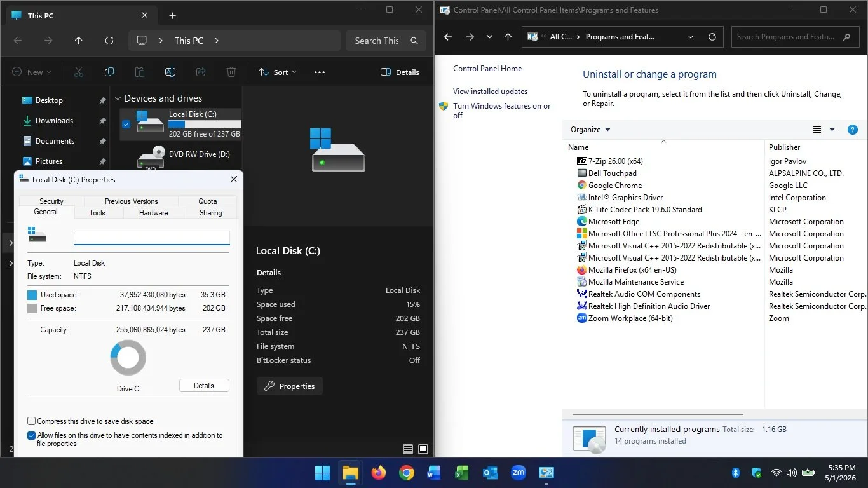The image size is (868, 488).
Task: Uncheck the Local Disk (C:) selection checkbox
Action: (x=126, y=125)
